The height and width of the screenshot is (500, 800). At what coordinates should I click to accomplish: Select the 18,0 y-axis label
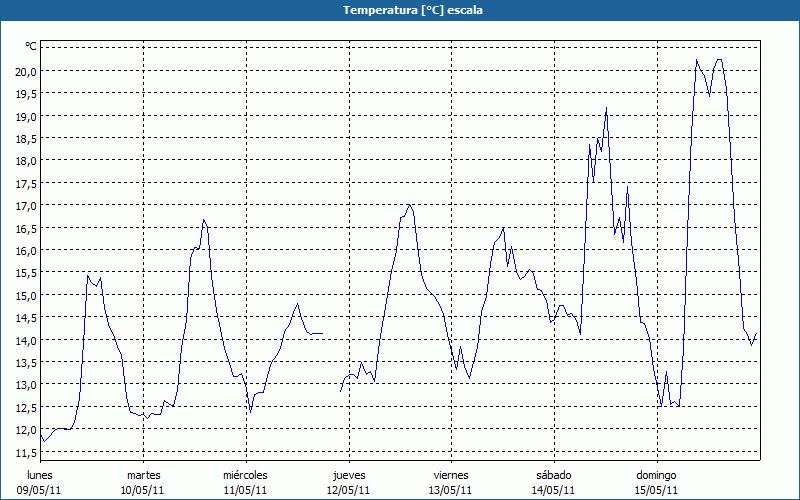click(25, 161)
